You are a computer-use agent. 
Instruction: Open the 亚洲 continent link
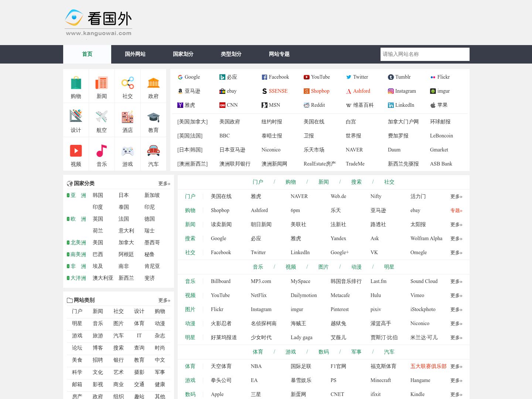point(78,195)
